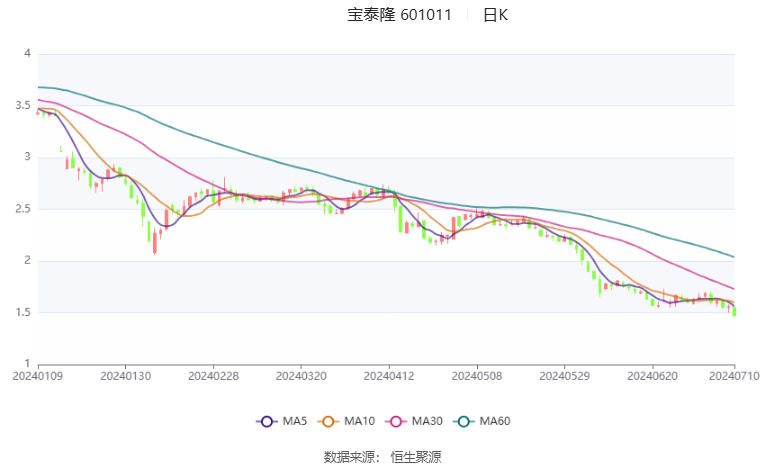Screen dimensions: 765x465
Task: Select the 20240710 date axis label
Action: 734,376
